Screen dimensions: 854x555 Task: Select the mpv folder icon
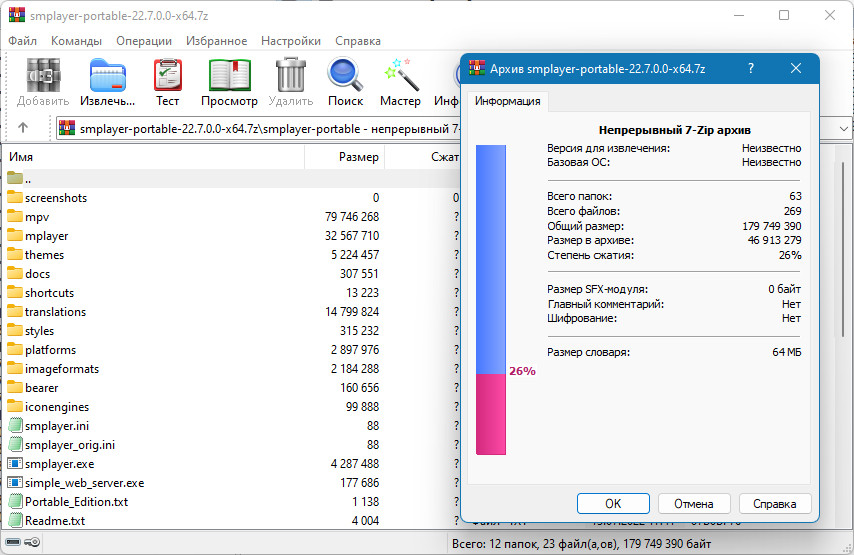[x=15, y=216]
